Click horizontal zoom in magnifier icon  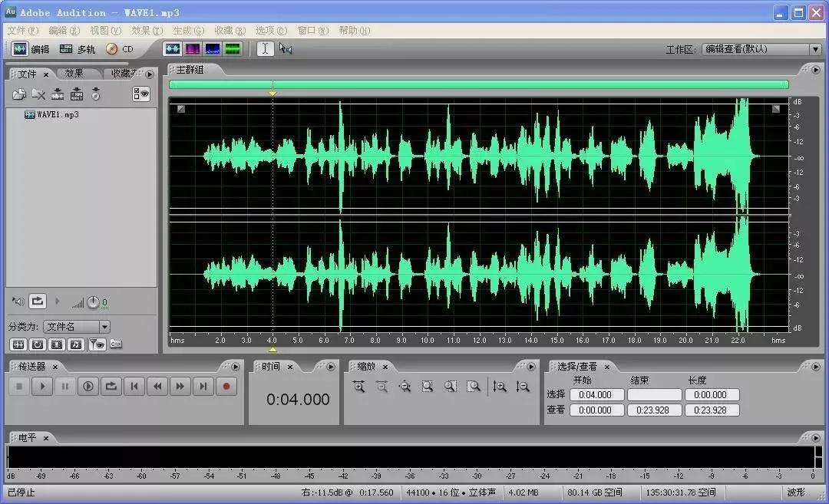(x=358, y=387)
